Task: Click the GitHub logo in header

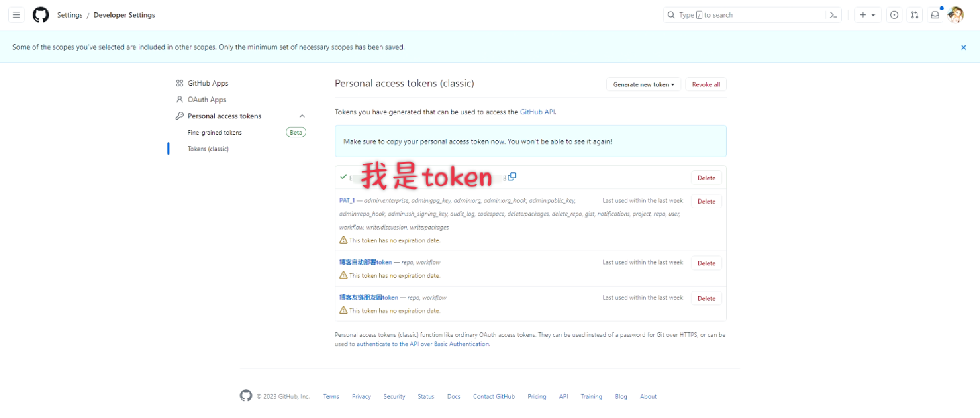Action: (x=41, y=15)
